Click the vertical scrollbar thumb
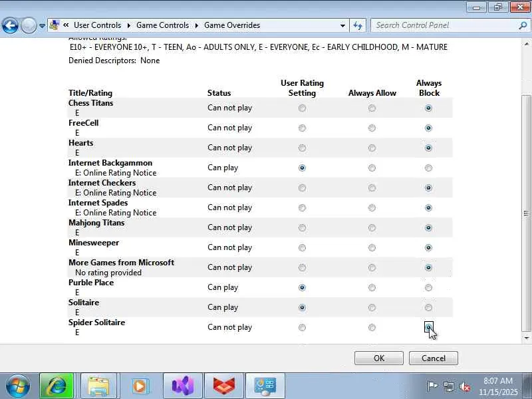The width and height of the screenshot is (532, 399). coord(526,213)
